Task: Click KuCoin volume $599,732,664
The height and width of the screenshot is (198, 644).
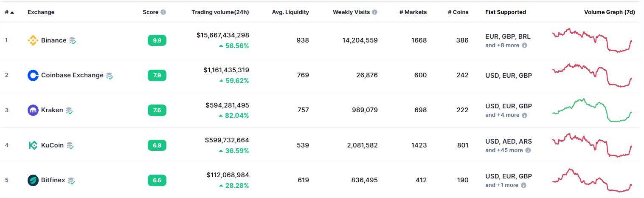Action: click(x=227, y=140)
